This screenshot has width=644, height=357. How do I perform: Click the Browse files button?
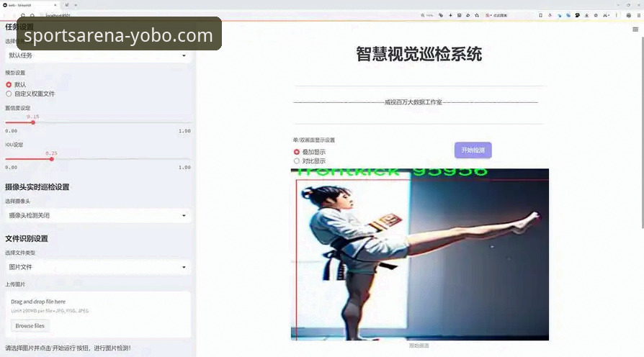click(x=30, y=326)
